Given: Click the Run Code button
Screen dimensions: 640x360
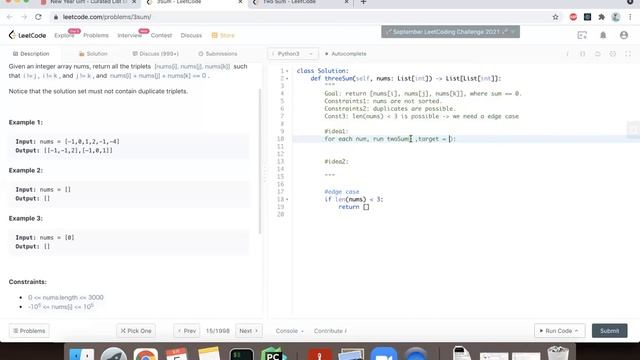Looking at the screenshot, I should [559, 331].
